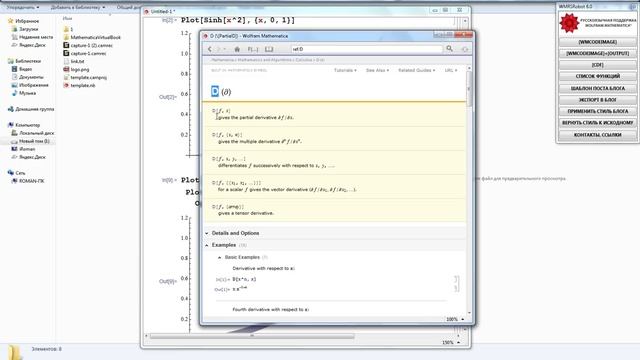Open the Related Guides dropdown
Screen dimensions: 640x360
coord(416,70)
